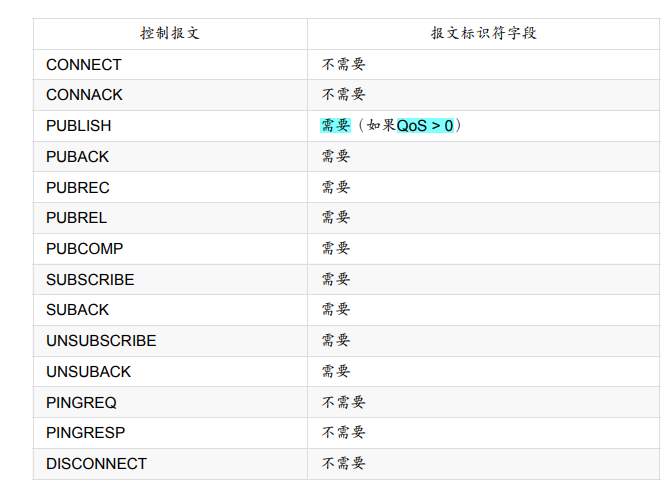This screenshot has height=490, width=671.
Task: Click the 控制报文 column header
Action: 170,33
